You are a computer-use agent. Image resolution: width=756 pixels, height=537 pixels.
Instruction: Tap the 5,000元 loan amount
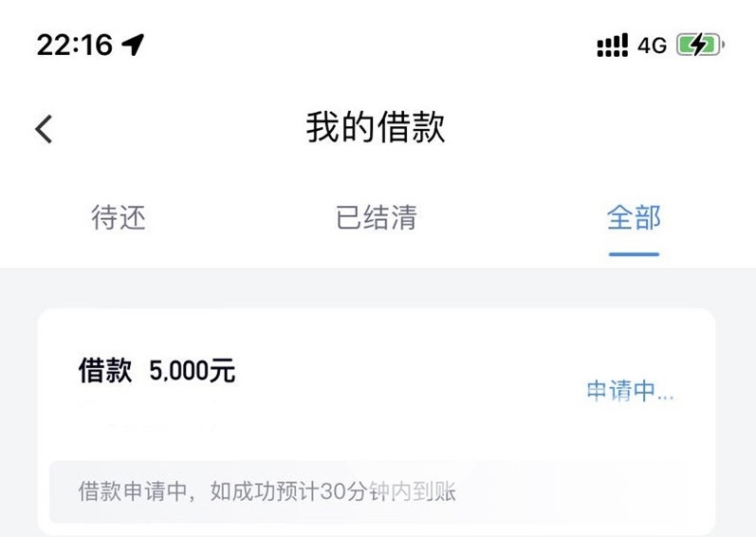click(192, 371)
